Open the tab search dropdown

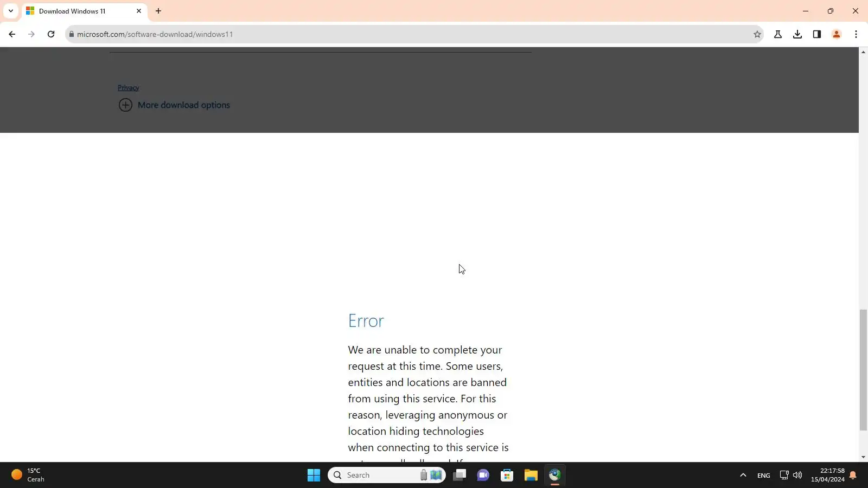tap(10, 11)
